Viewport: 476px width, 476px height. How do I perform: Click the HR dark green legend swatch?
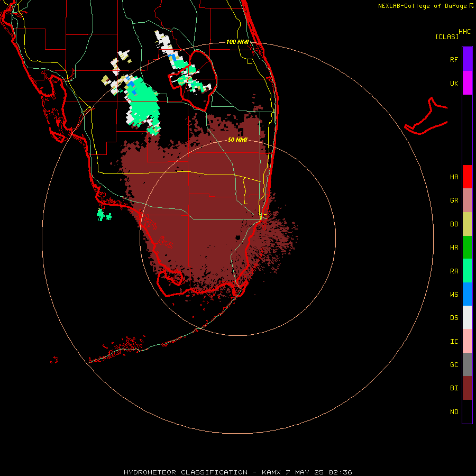[467, 247]
